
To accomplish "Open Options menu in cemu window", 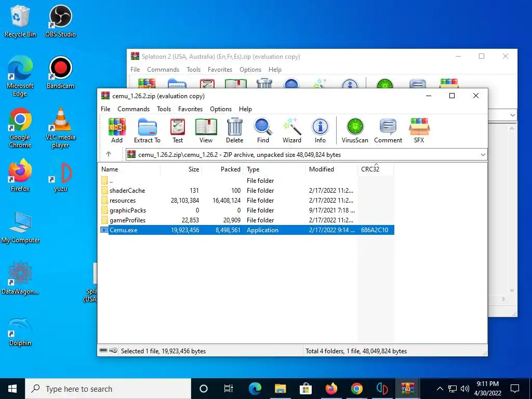I will 220,109.
